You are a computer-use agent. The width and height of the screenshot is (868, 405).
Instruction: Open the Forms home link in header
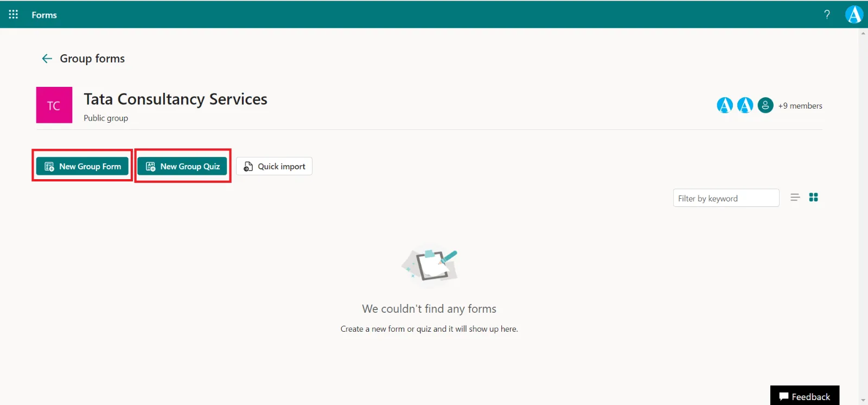[x=44, y=15]
